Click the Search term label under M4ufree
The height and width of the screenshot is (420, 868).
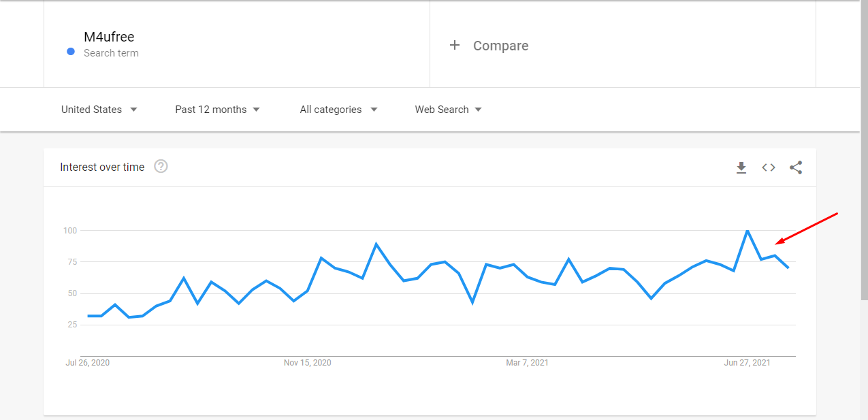(111, 53)
